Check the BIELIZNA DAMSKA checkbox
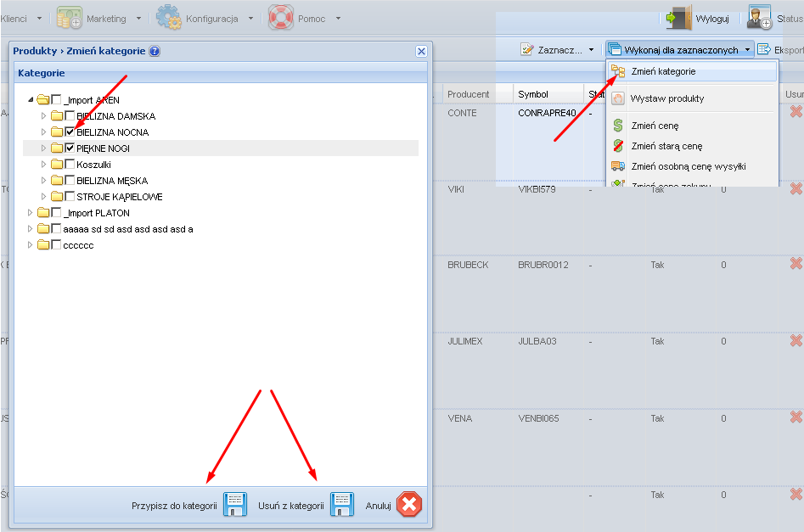This screenshot has width=804, height=532. tap(70, 116)
